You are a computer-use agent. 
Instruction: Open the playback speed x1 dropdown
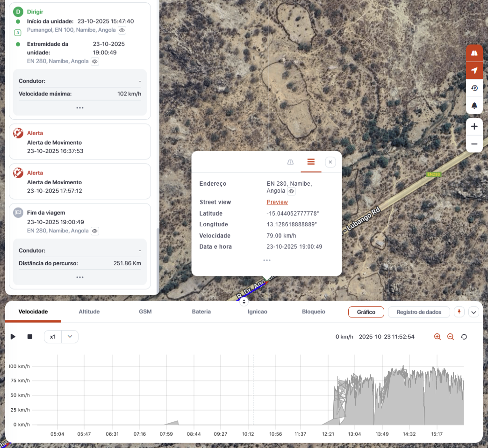pyautogui.click(x=61, y=337)
